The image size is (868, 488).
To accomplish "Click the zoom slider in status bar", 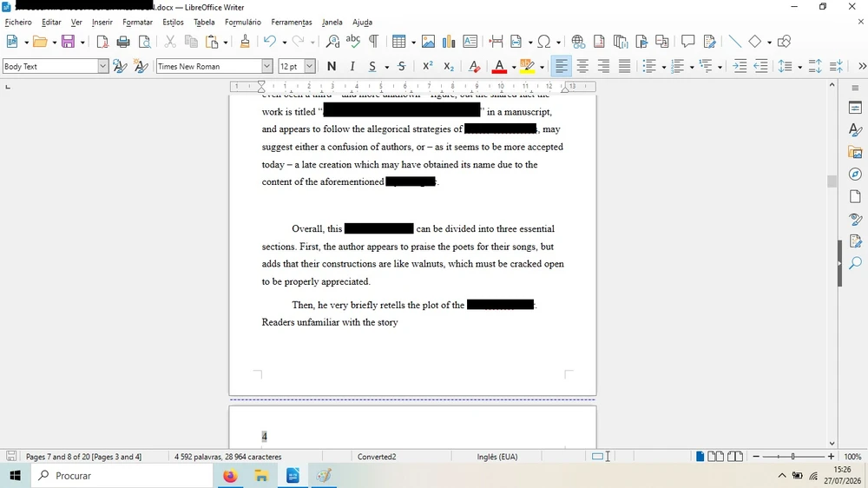I will [x=792, y=457].
